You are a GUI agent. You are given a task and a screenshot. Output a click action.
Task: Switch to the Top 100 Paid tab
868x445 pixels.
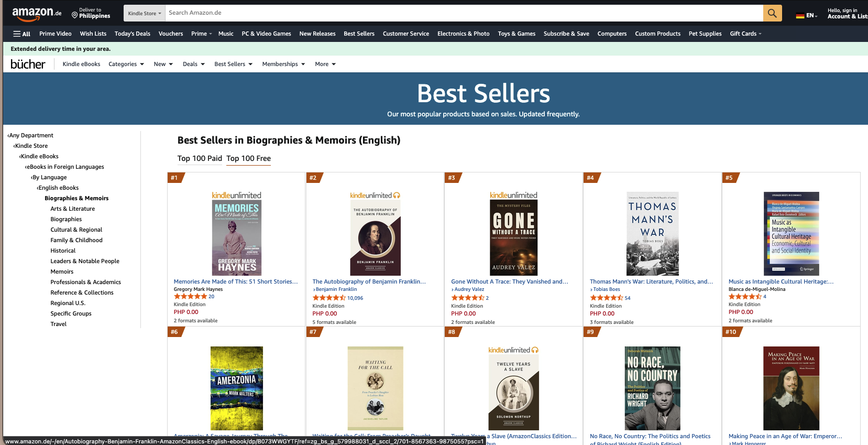[200, 158]
